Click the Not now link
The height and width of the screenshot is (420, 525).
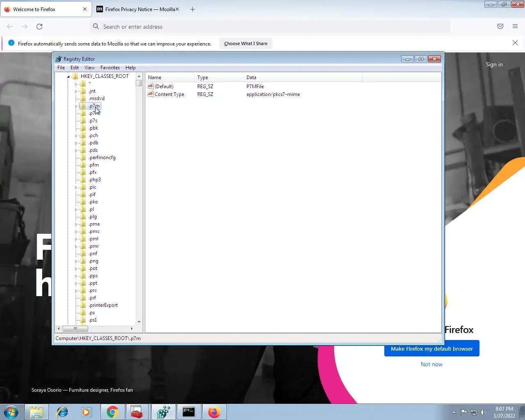point(431,364)
